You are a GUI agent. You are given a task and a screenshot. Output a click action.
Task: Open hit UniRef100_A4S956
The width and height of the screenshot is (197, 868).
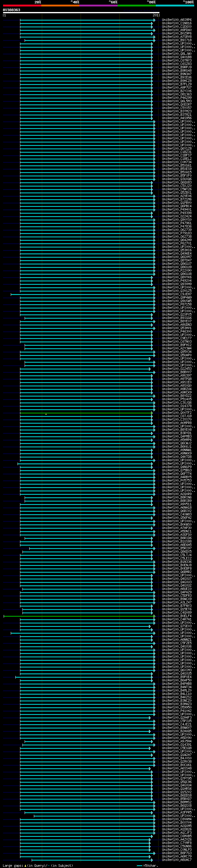point(176,118)
